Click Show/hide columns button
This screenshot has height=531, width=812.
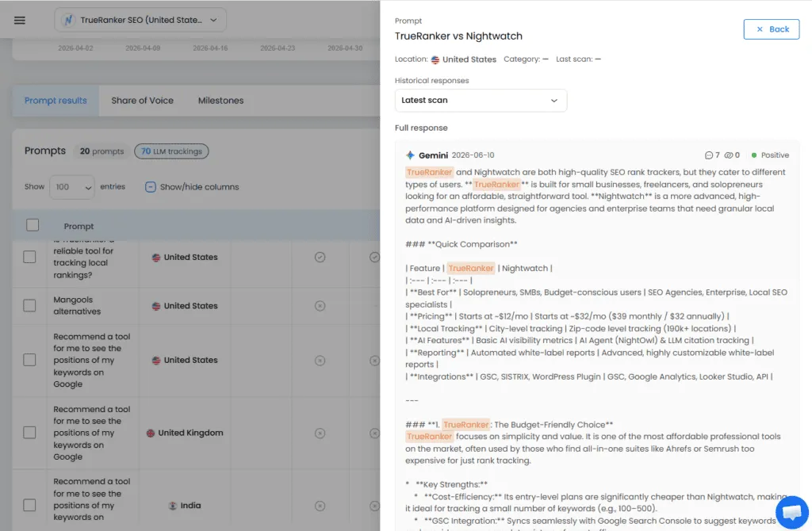point(192,187)
